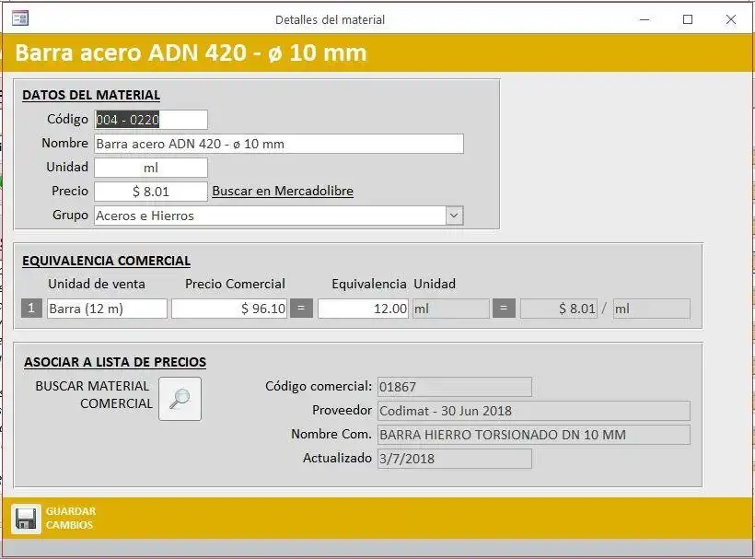The width and height of the screenshot is (755, 560).
Task: Click the Nombre input field
Action: [279, 144]
